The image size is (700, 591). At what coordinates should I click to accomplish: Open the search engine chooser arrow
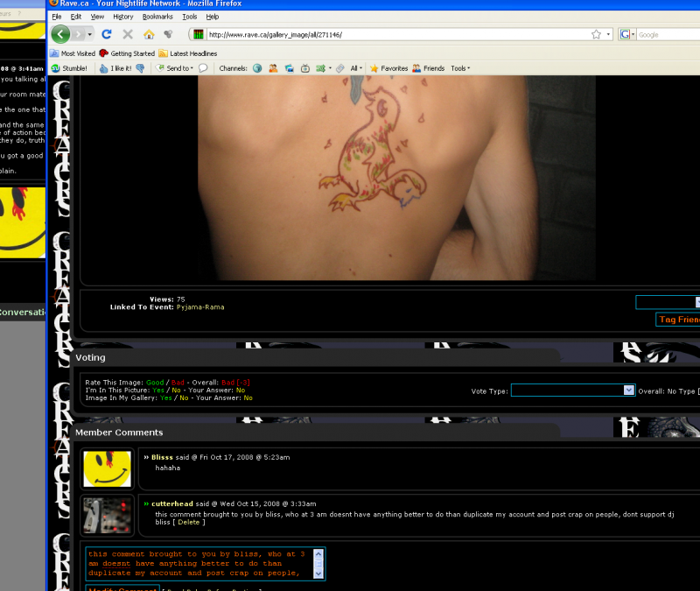633,34
